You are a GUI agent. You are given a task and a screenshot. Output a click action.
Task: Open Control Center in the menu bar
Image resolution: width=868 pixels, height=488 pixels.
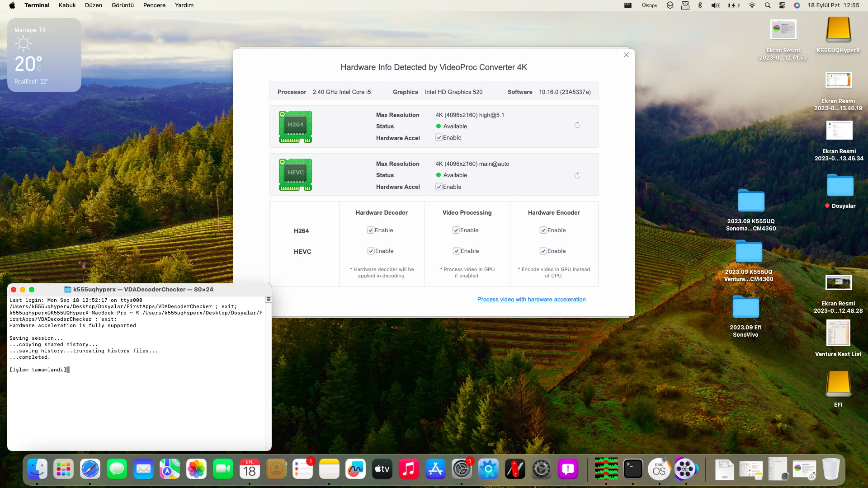[x=783, y=5]
